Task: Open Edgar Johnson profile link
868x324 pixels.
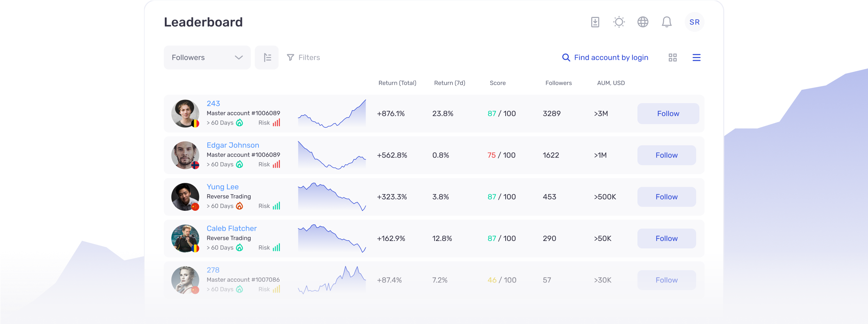Action: (x=233, y=145)
